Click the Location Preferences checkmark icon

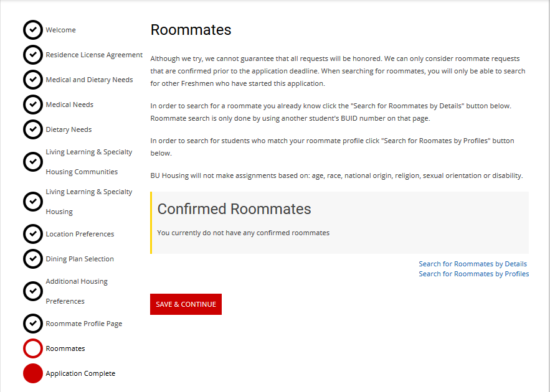click(33, 234)
